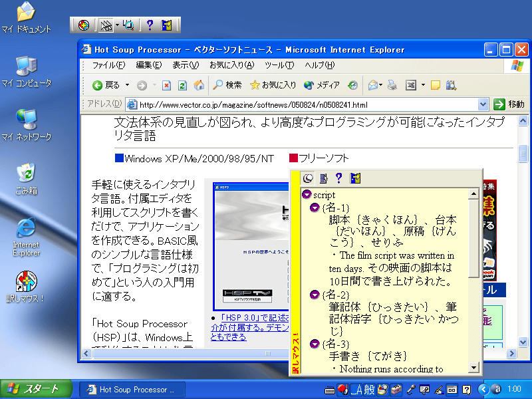Toggle the mouse-pointer translate mode button
532x399 pixels.
pos(106,25)
